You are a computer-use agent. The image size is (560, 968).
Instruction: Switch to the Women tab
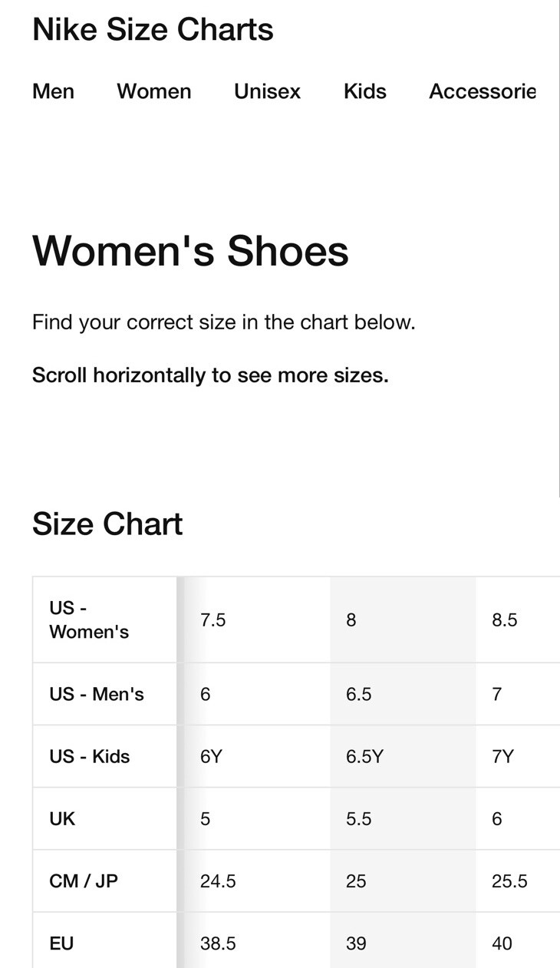click(x=153, y=91)
